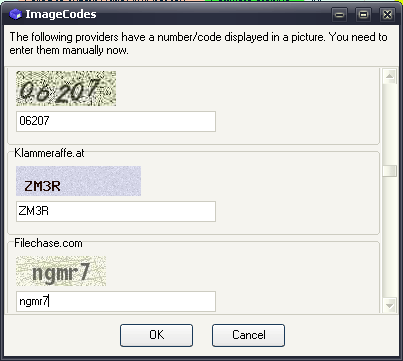Minimize the ImageCodes window
The height and width of the screenshot is (361, 403).
click(339, 15)
